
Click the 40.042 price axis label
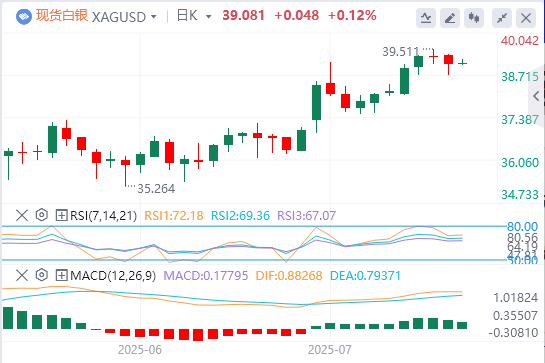click(520, 41)
